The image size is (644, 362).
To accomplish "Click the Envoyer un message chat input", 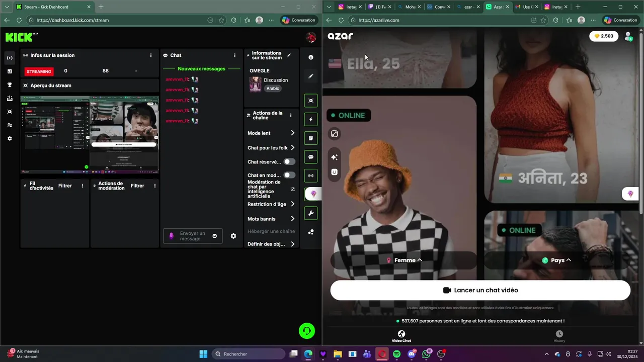I will pyautogui.click(x=193, y=236).
